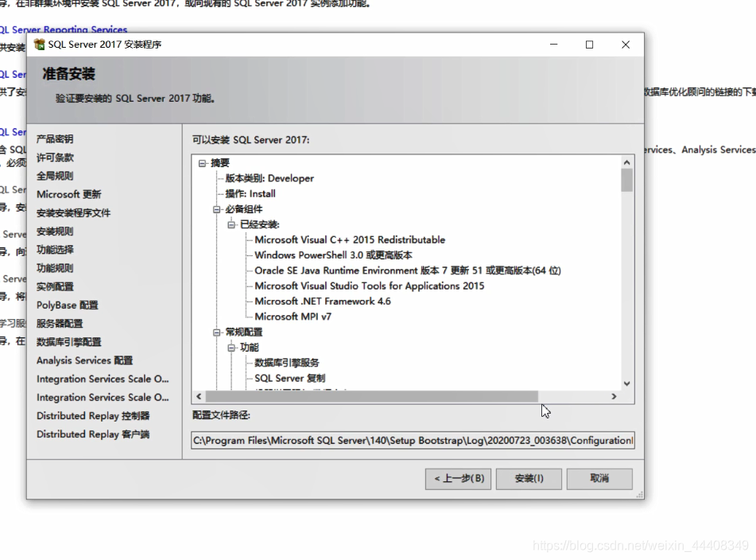Open SQL Server Reporting Services link behind dialog
This screenshot has width=756, height=560.
click(64, 29)
